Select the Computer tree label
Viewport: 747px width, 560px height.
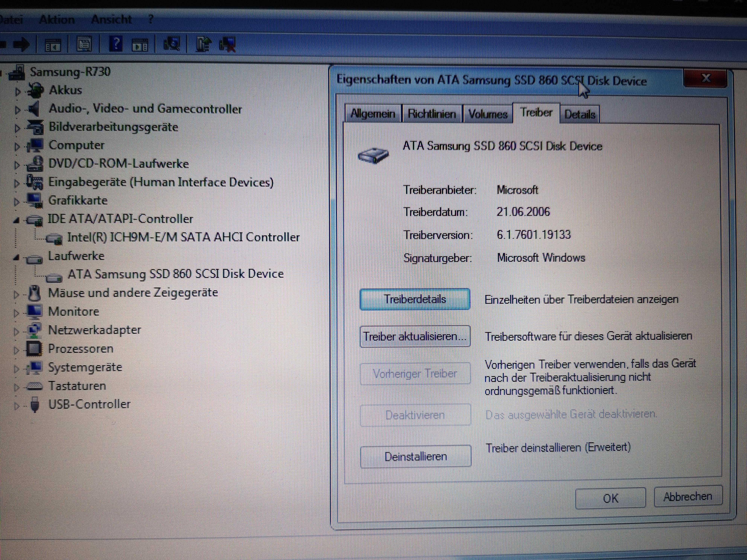click(77, 145)
